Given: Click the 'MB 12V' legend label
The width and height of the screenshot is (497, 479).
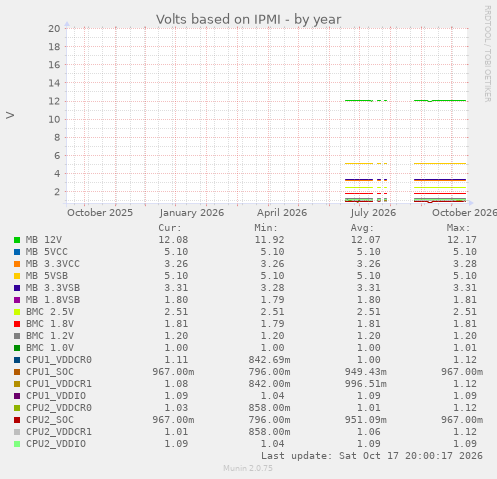Looking at the screenshot, I should tap(44, 240).
